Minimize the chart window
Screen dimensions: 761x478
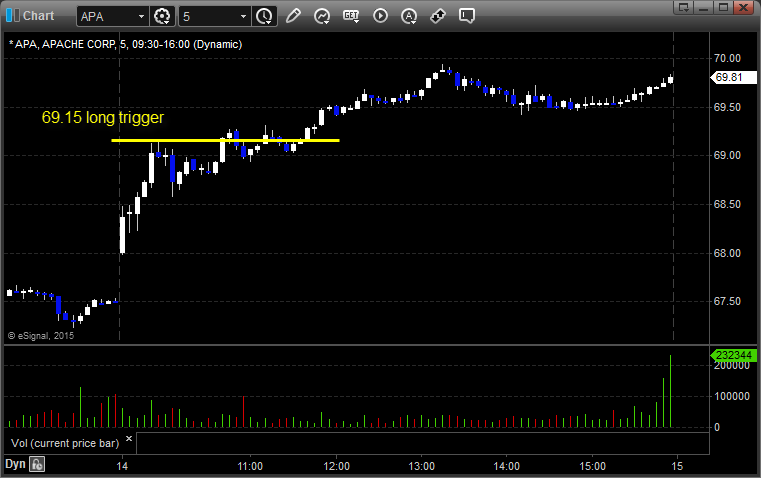[x=704, y=7]
